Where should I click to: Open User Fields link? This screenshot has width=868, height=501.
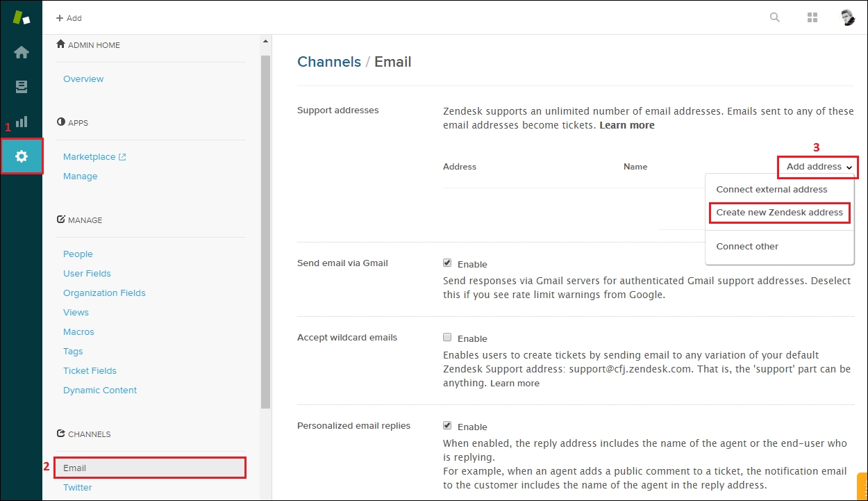click(87, 273)
